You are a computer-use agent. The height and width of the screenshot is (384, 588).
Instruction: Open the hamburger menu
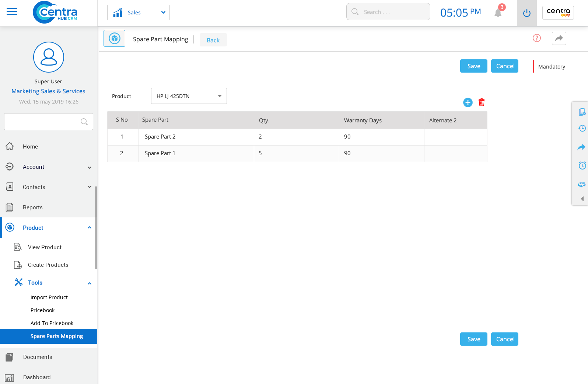click(x=12, y=12)
